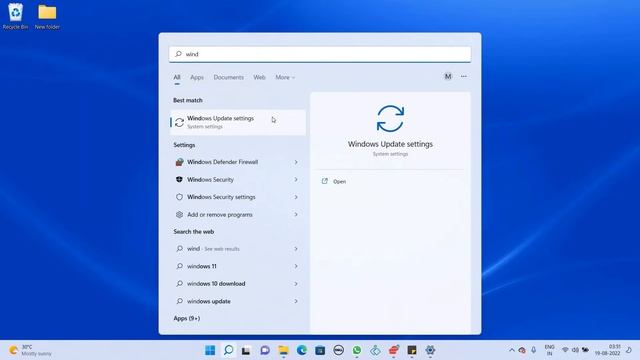This screenshot has width=640, height=360.
Task: Open the Recycle Bin desktop icon
Action: (16, 16)
